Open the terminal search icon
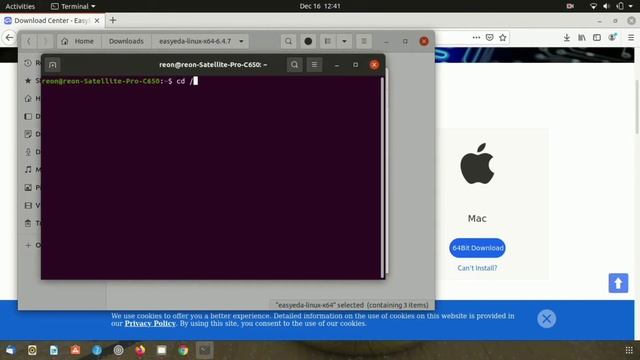The image size is (640, 360). [294, 64]
